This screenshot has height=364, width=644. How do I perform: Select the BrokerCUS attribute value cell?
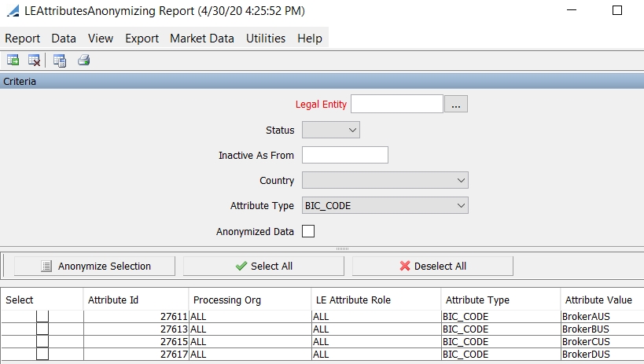coord(602,341)
